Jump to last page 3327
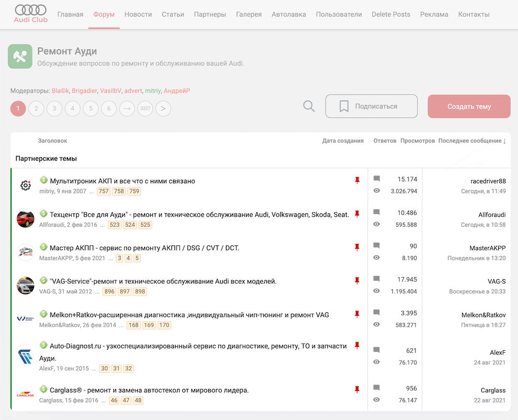This screenshot has width=518, height=420. click(x=145, y=108)
